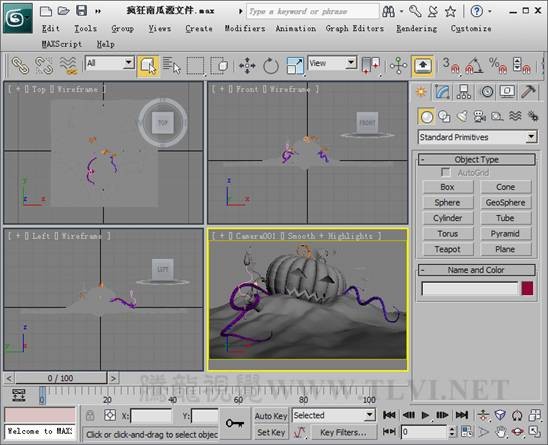Open Key Filters dialog

point(343,432)
